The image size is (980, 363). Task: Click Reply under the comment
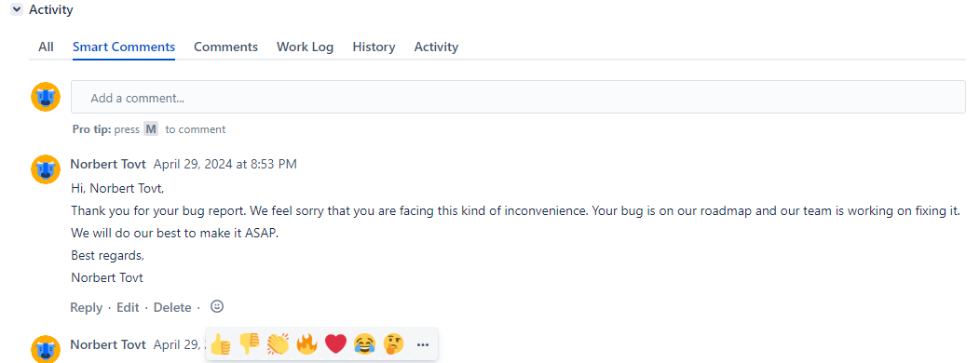87,307
